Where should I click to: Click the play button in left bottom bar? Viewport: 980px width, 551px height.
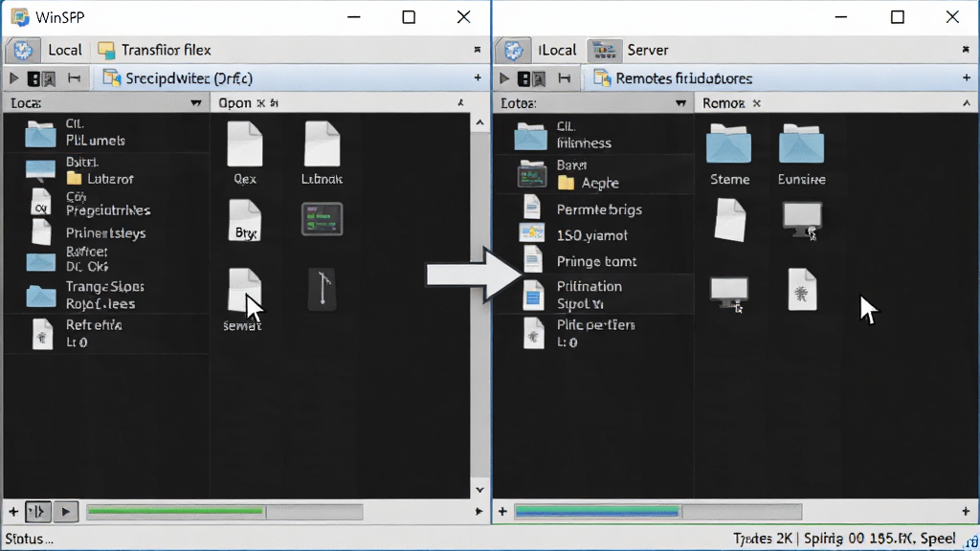tap(66, 512)
